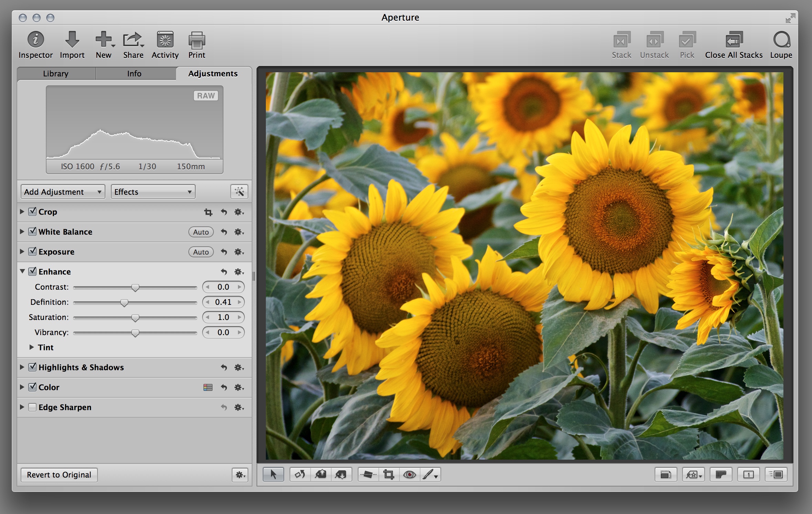Reset the White Balance adjustment arrow
This screenshot has width=812, height=514.
tap(224, 232)
